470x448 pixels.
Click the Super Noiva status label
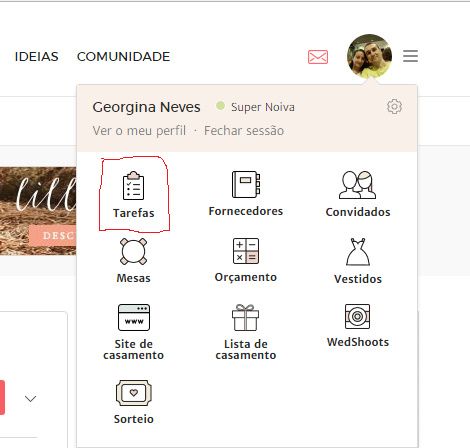263,107
